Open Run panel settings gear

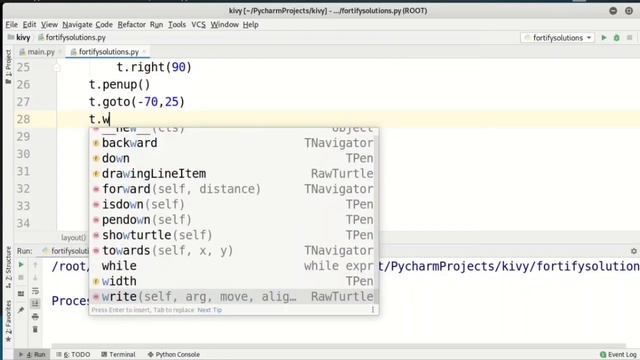coord(633,251)
